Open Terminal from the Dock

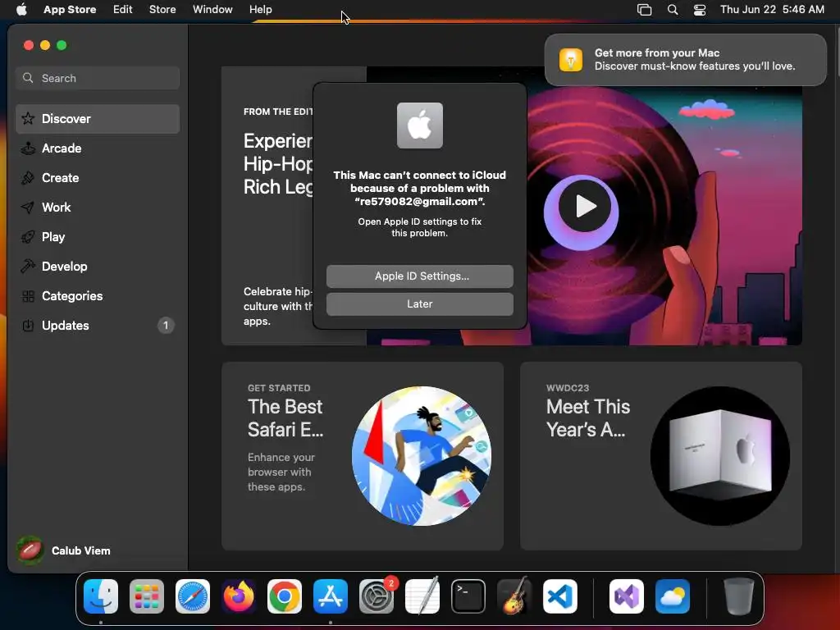pos(468,596)
